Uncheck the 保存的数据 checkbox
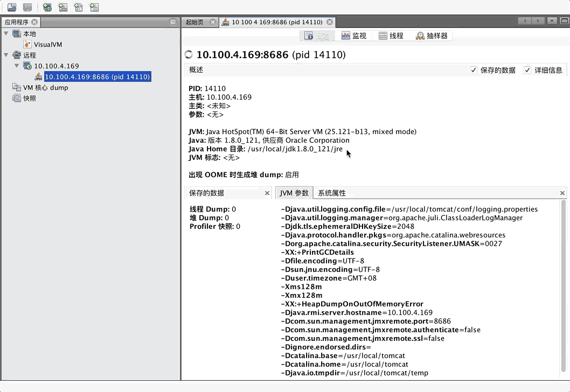Image resolution: width=570 pixels, height=392 pixels. (473, 70)
